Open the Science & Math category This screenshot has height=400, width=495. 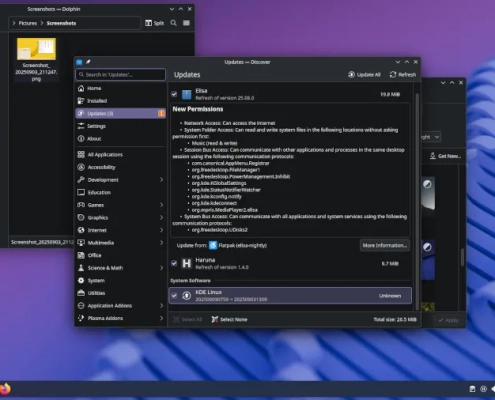click(x=120, y=268)
